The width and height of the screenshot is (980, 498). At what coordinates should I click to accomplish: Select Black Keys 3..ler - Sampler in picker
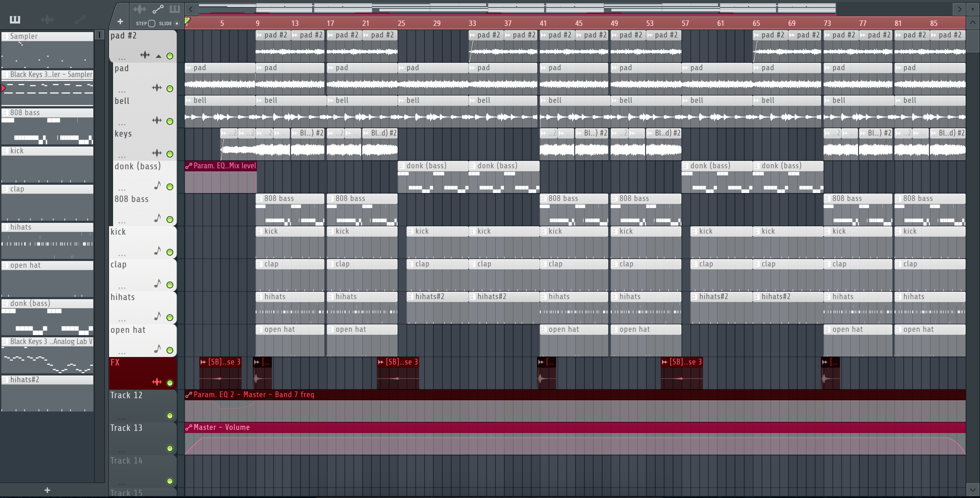(x=47, y=88)
